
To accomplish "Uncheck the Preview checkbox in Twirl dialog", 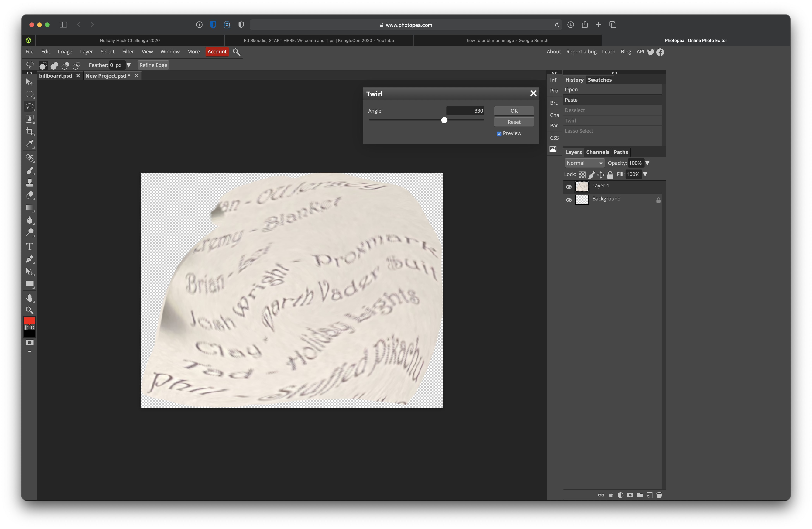I will pyautogui.click(x=499, y=134).
